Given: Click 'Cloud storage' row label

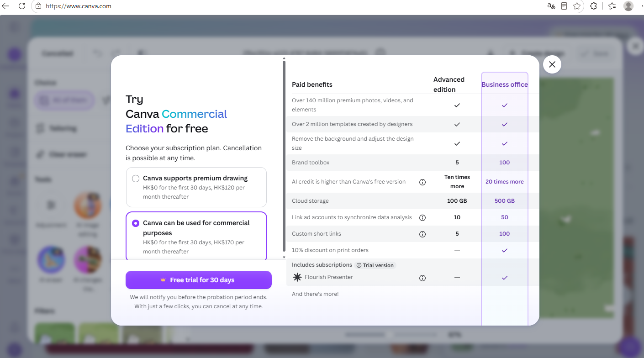Looking at the screenshot, I should pyautogui.click(x=310, y=201).
